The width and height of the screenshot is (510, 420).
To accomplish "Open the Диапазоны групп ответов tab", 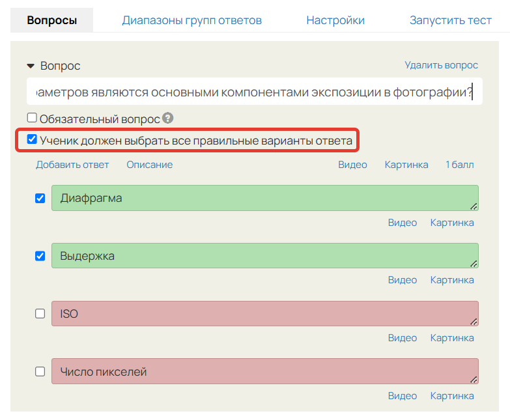I will coord(192,20).
